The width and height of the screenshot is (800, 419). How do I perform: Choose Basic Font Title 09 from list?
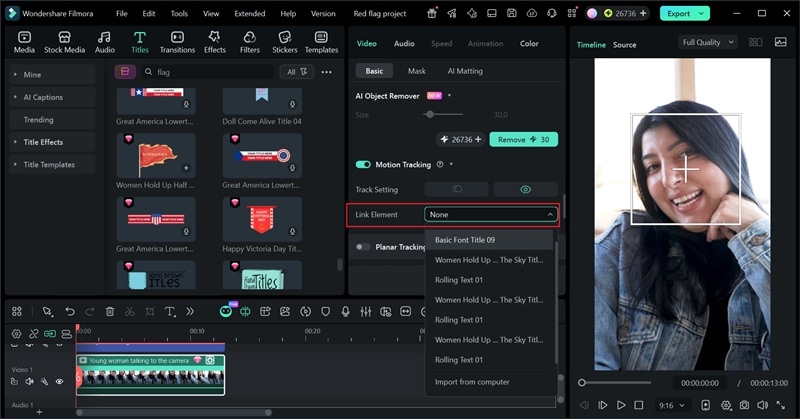[x=490, y=240]
